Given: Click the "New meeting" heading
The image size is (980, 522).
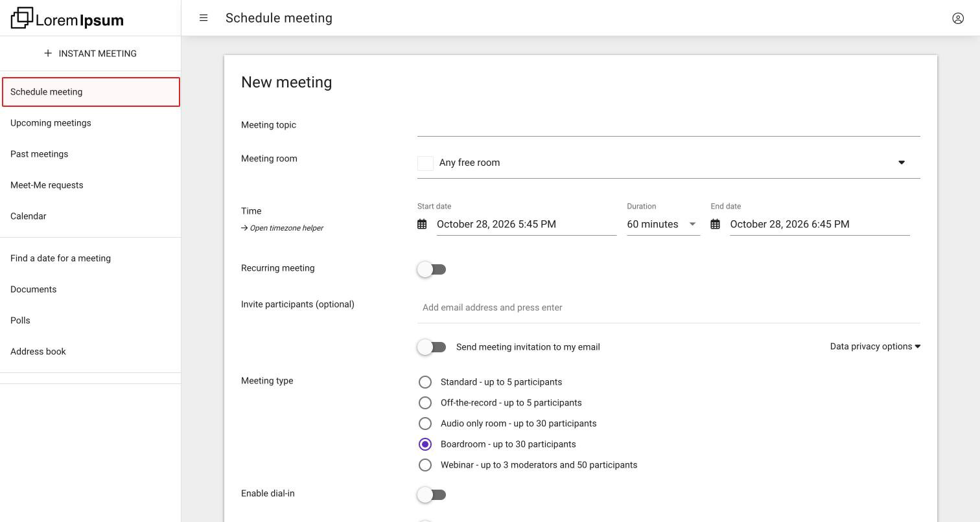Looking at the screenshot, I should 286,82.
